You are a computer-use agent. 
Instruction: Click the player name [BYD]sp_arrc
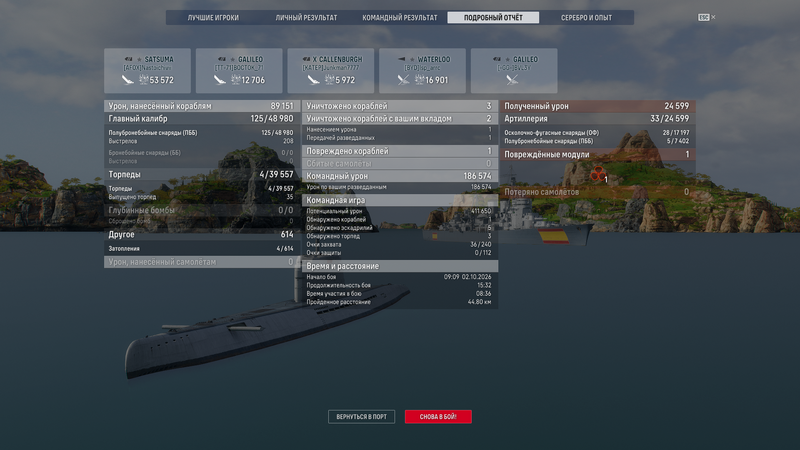(422, 68)
